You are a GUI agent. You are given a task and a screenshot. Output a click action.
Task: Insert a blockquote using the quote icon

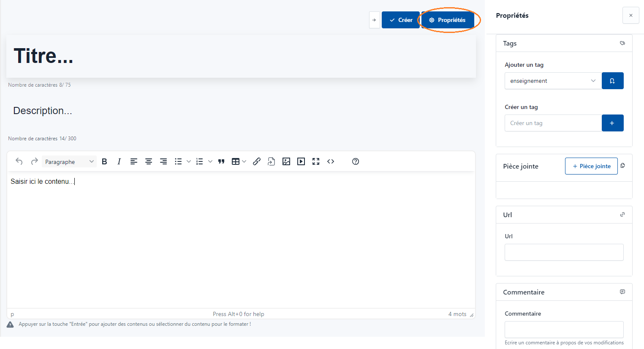[221, 161]
